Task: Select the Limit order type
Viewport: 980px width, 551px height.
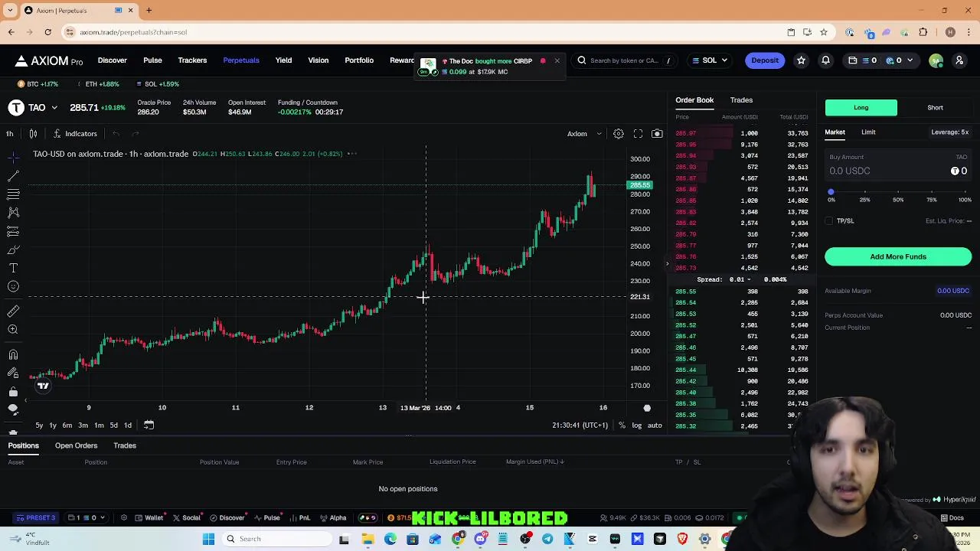Action: coord(868,132)
